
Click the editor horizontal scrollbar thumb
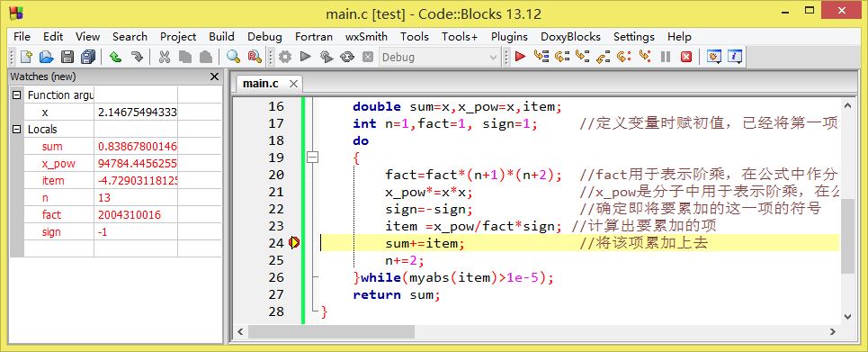331,331
